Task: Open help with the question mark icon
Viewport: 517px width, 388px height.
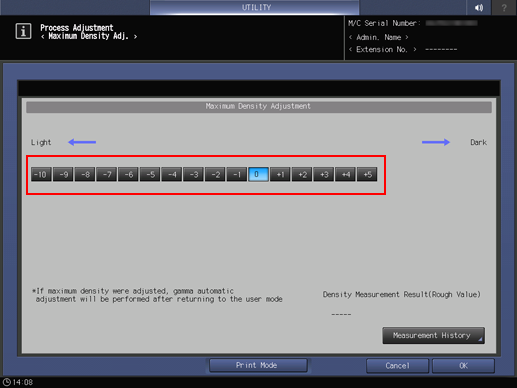Action: point(504,7)
